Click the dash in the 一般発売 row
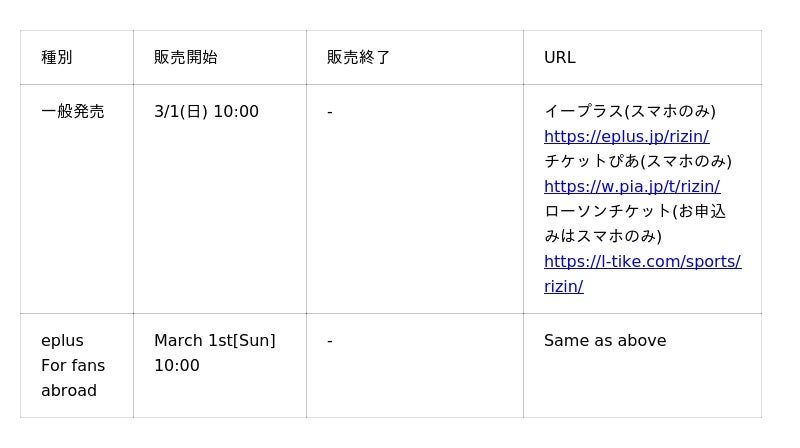 [330, 111]
